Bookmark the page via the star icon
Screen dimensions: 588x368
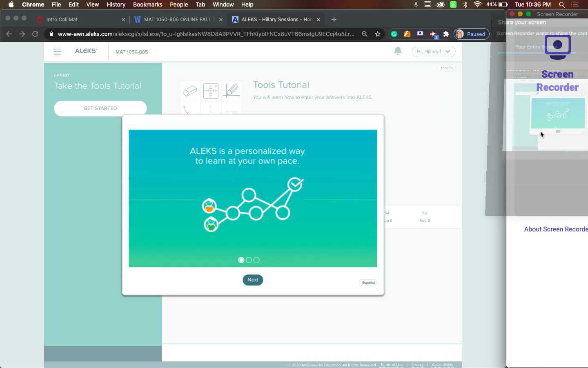378,34
